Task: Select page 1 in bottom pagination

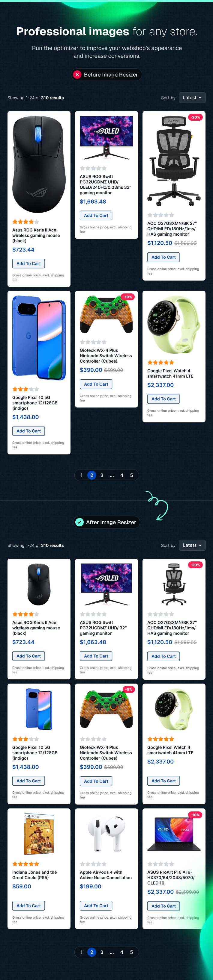Action: 82,952
